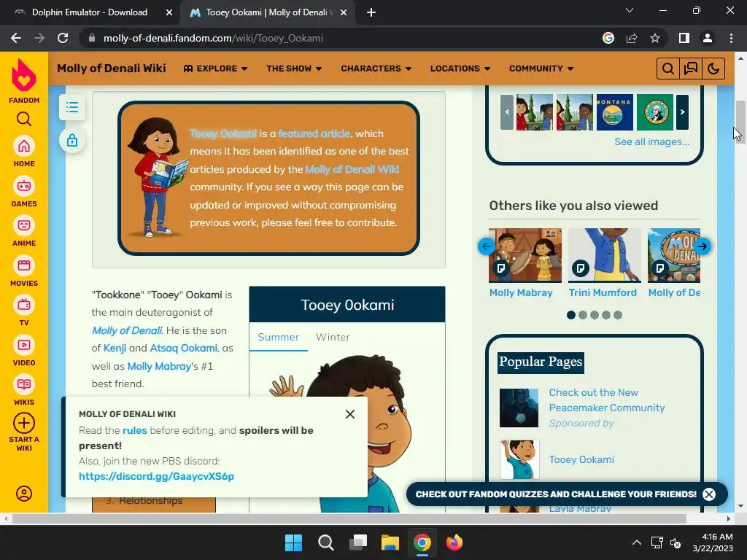The height and width of the screenshot is (560, 747).
Task: Open the Games section icon
Action: (24, 186)
